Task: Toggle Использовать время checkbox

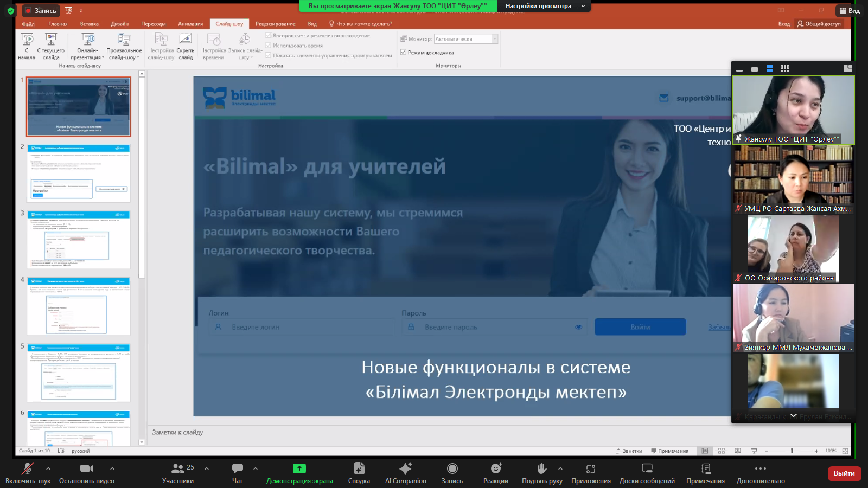Action: 268,46
